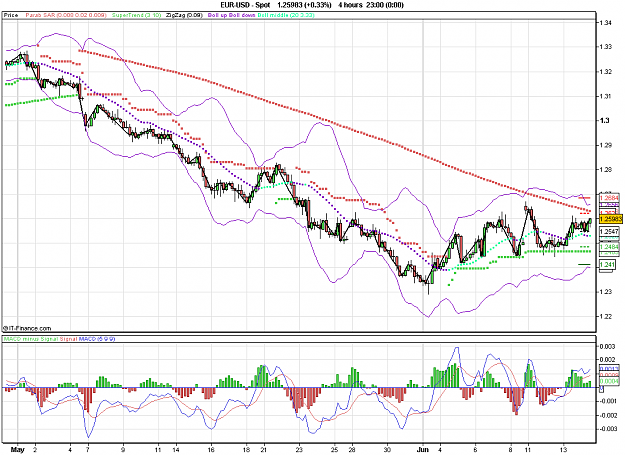Viewport: 625px width, 455px height.
Task: Click the Boll down legend label
Action: pos(243,15)
